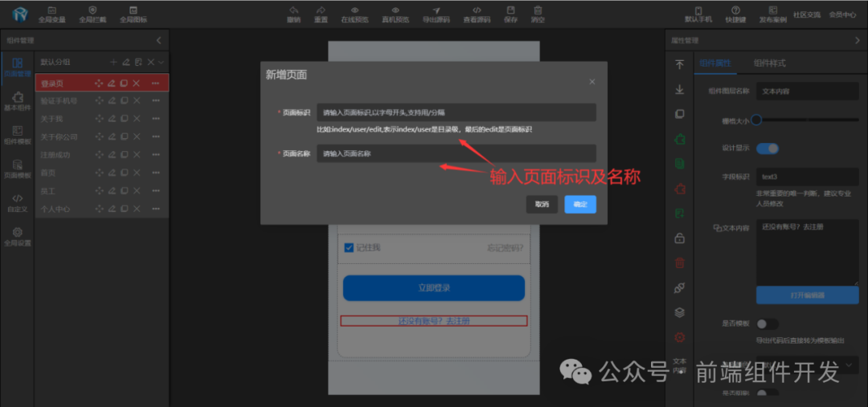Switch to 基本组件 sidebar tab

click(17, 102)
